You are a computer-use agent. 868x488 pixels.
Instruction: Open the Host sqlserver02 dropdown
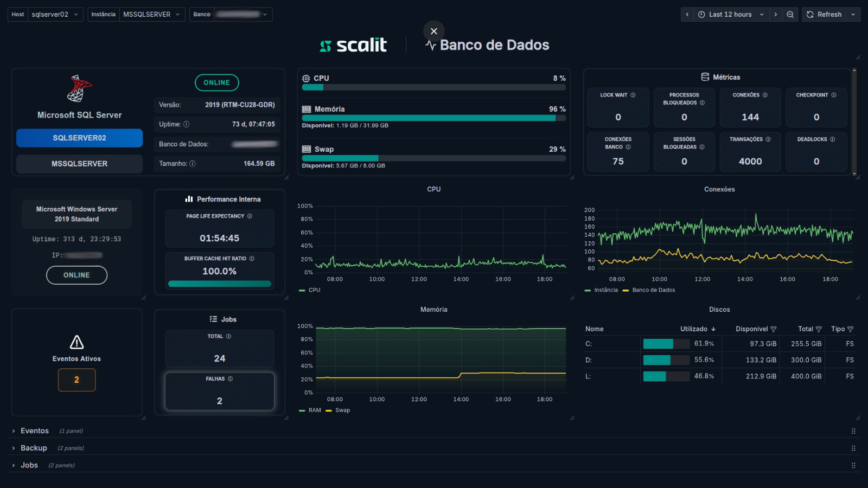tap(53, 15)
